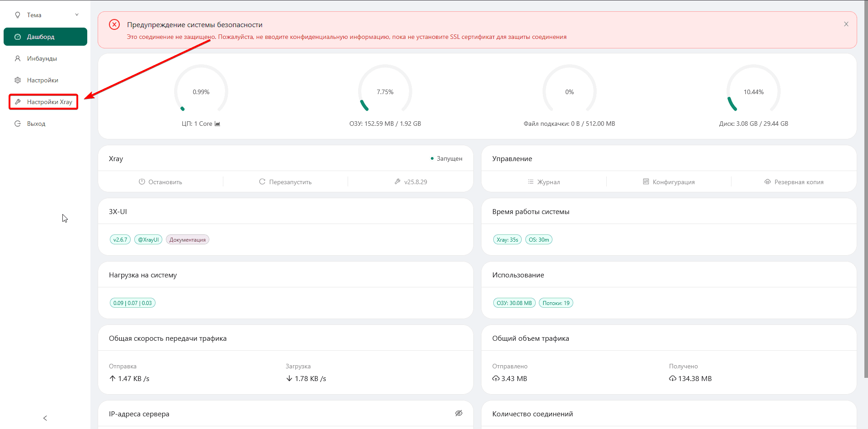Click the Restart Xray circular arrow icon
Screen dimensions: 868x429
pos(262,181)
